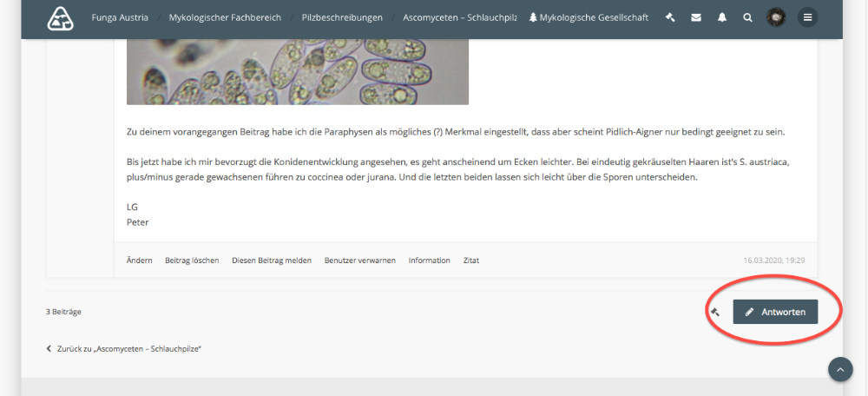Open Ascomyceten – Schlauchpilze breadcrumb

pos(460,17)
